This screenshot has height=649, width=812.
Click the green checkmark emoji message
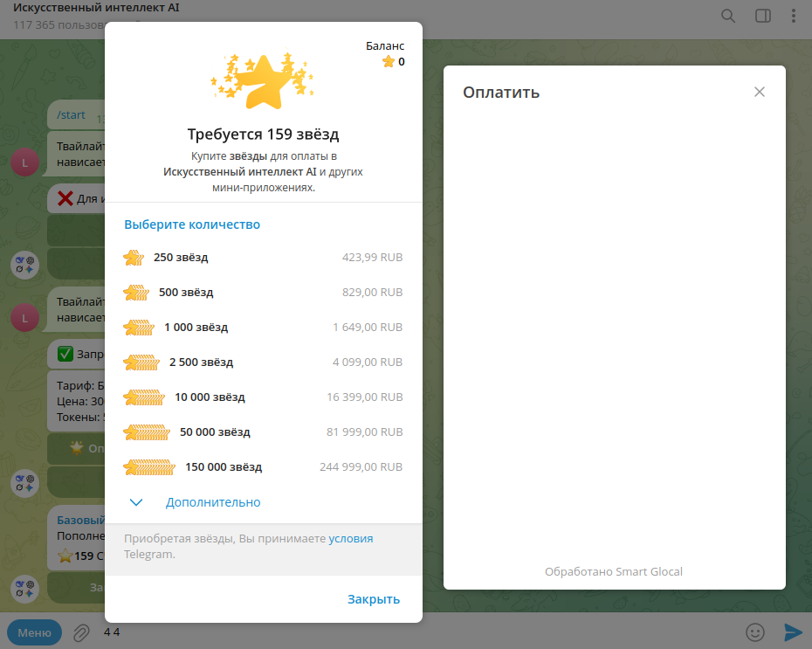pyautogui.click(x=65, y=355)
